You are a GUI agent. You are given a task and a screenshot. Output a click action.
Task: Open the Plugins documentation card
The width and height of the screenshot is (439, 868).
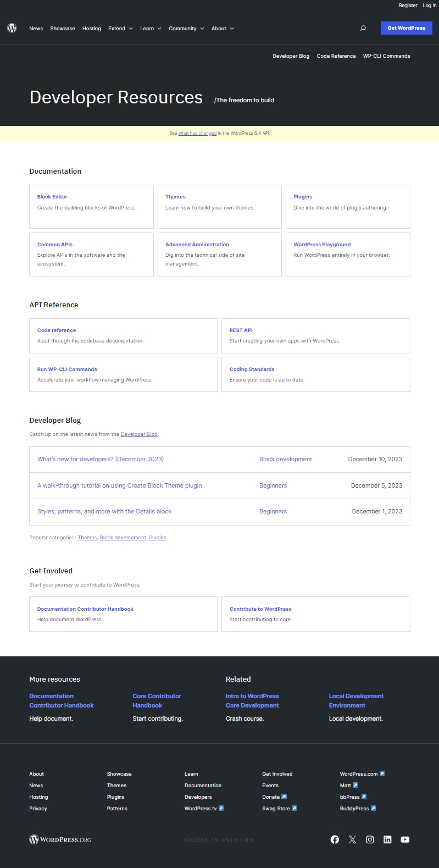[x=348, y=207]
